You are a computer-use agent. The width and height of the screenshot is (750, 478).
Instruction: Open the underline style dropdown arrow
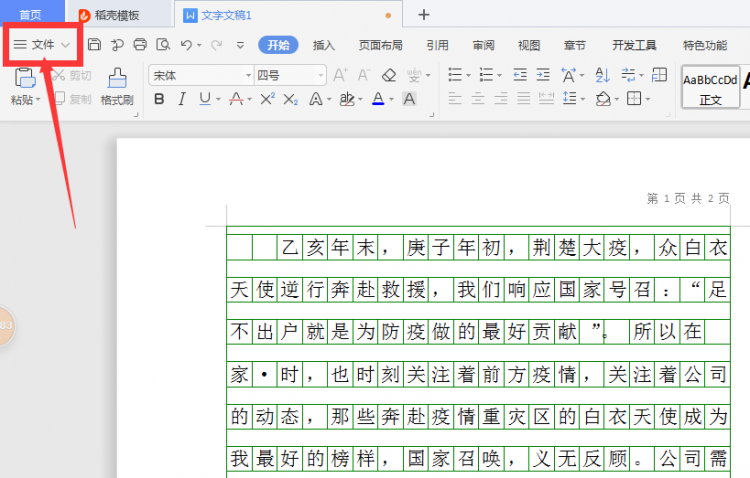[x=218, y=100]
